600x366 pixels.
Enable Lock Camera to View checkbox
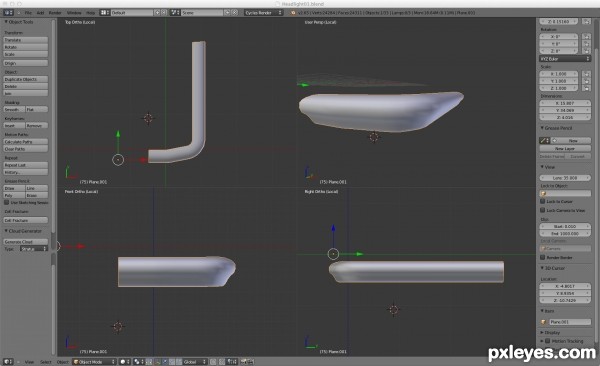pyautogui.click(x=543, y=210)
